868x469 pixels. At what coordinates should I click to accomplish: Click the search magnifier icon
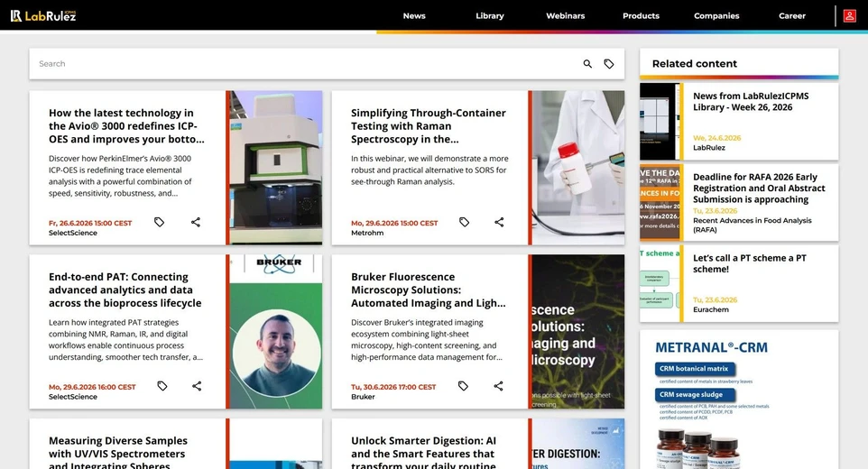coord(587,64)
